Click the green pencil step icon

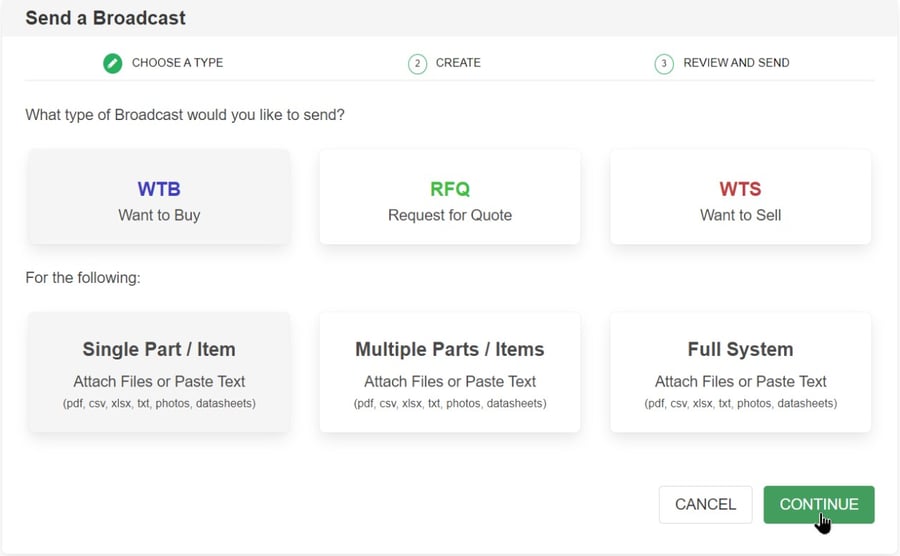coord(112,63)
